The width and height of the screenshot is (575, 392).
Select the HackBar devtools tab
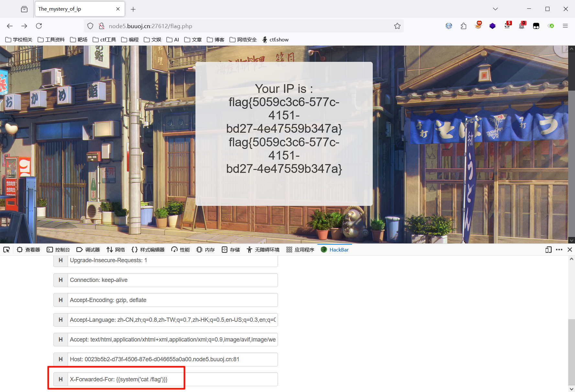point(335,250)
